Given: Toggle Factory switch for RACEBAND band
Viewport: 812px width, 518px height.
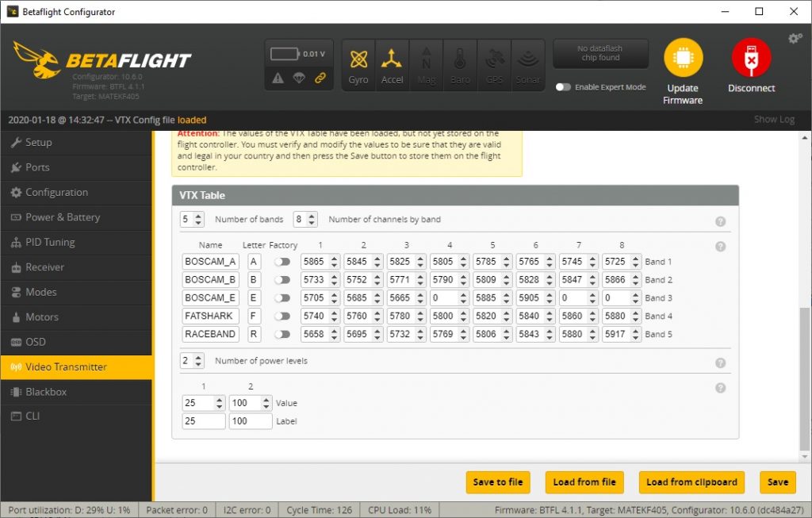Looking at the screenshot, I should (x=282, y=334).
